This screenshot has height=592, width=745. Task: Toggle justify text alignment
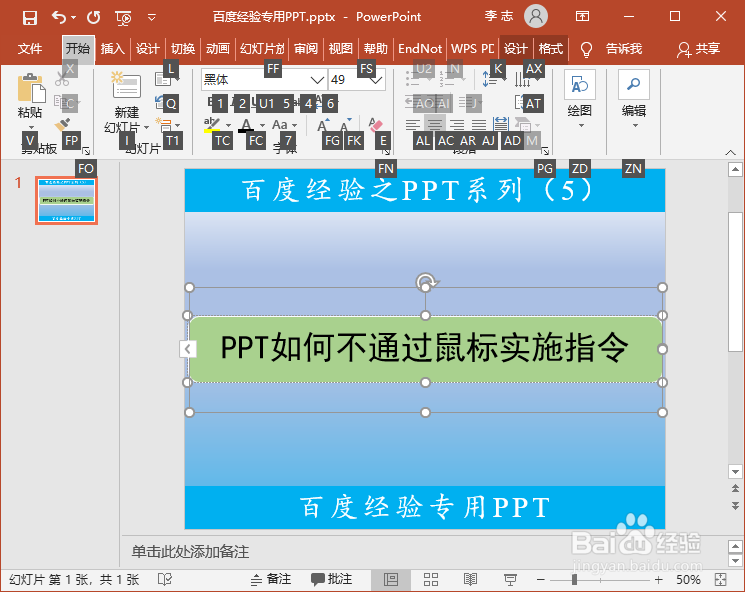(479, 125)
